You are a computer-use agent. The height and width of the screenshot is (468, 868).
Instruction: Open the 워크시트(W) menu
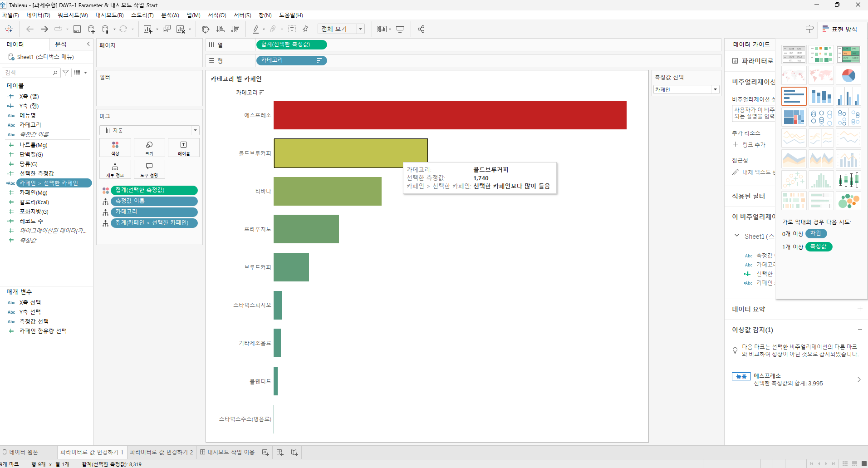73,15
